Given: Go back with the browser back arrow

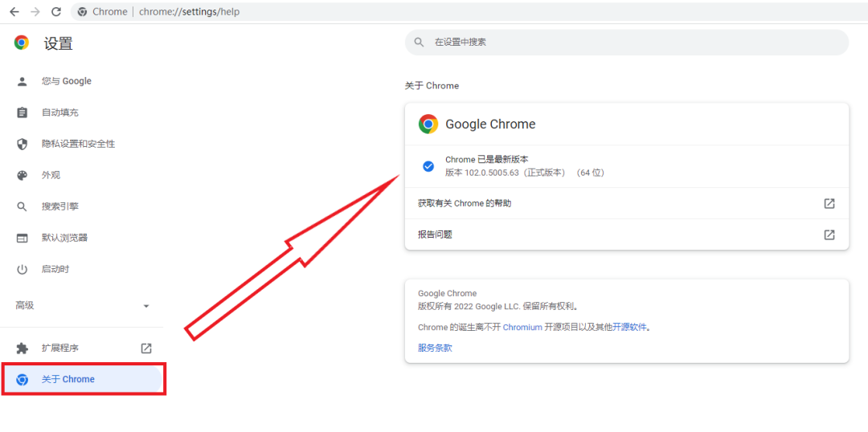Looking at the screenshot, I should pyautogui.click(x=15, y=11).
